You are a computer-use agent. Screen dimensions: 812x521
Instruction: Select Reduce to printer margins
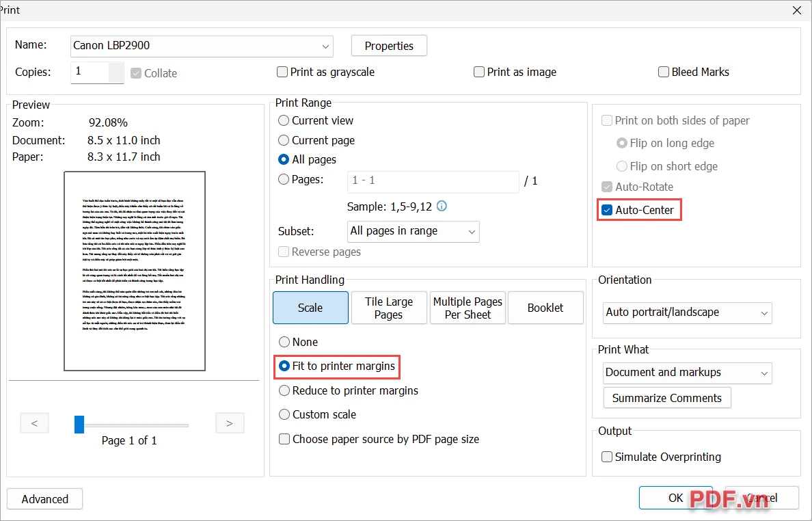coord(284,390)
